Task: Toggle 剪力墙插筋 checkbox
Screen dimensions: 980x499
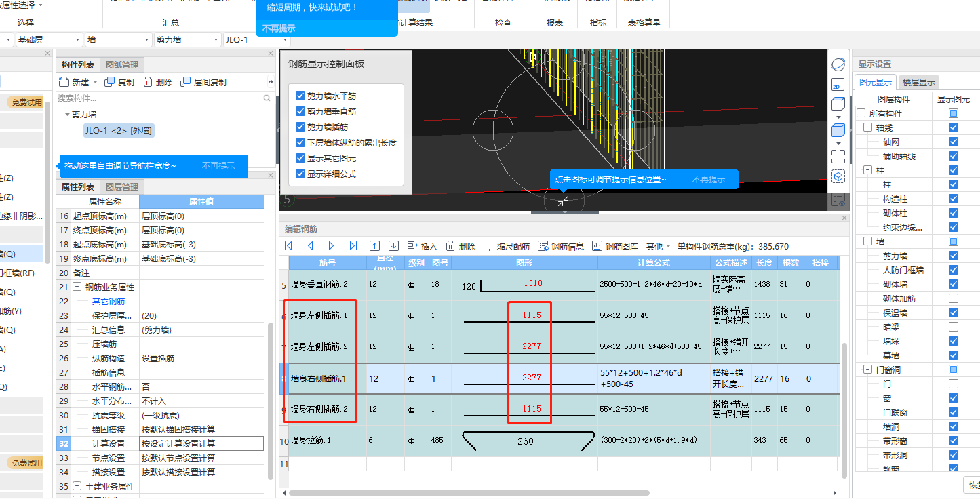Action: pyautogui.click(x=300, y=127)
